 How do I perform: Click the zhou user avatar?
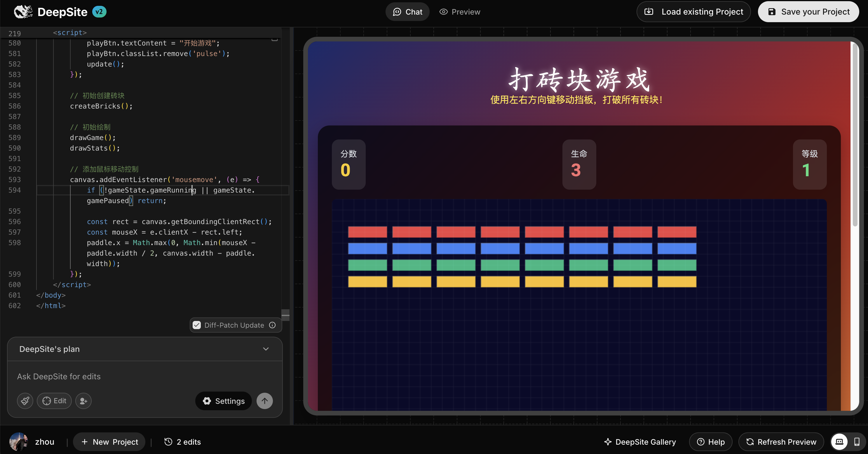18,441
